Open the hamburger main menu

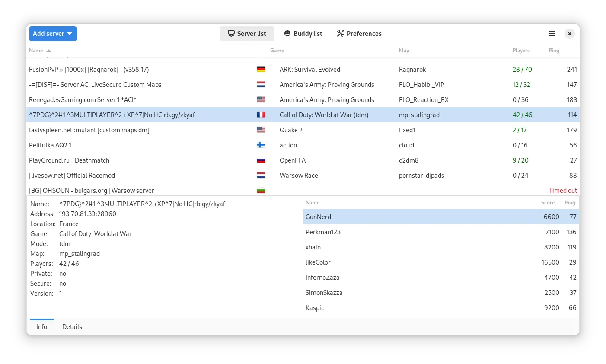(x=552, y=34)
